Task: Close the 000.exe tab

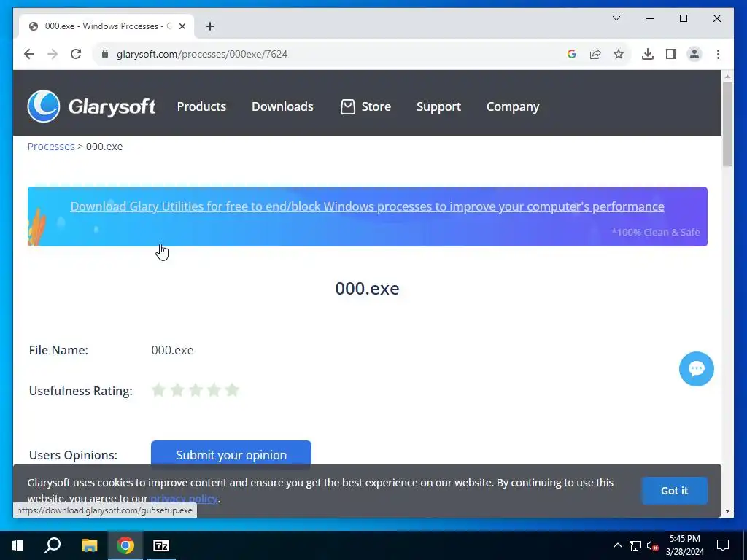Action: [x=182, y=26]
